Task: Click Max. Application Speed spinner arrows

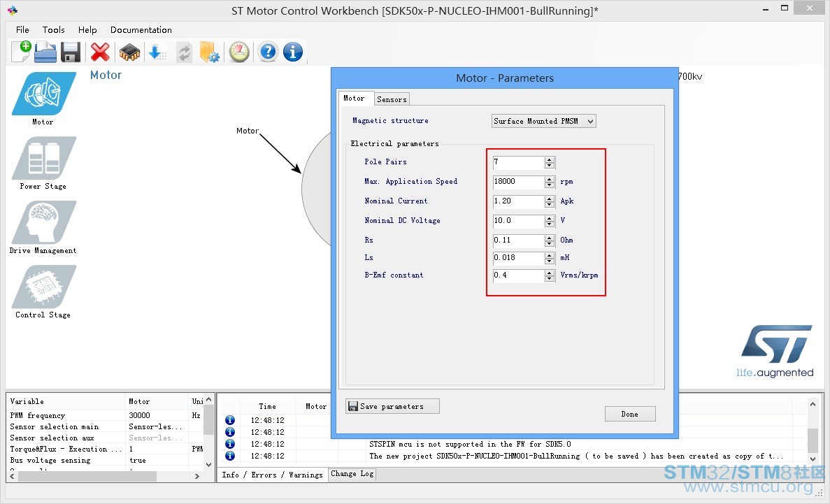Action: [550, 182]
